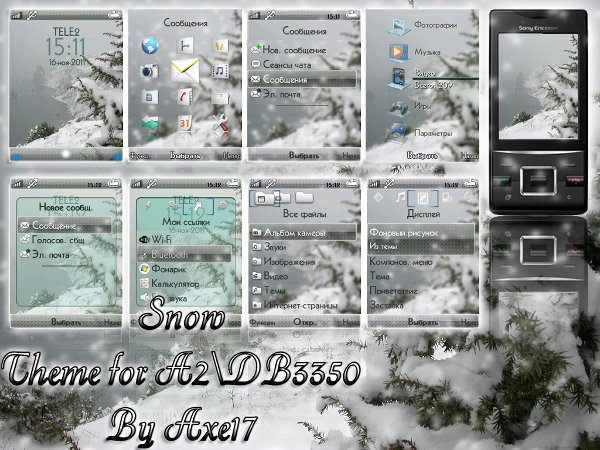600x450 pixels.
Task: Select highlighted Bluetooth row in Мои ссылки
Action: 184,254
